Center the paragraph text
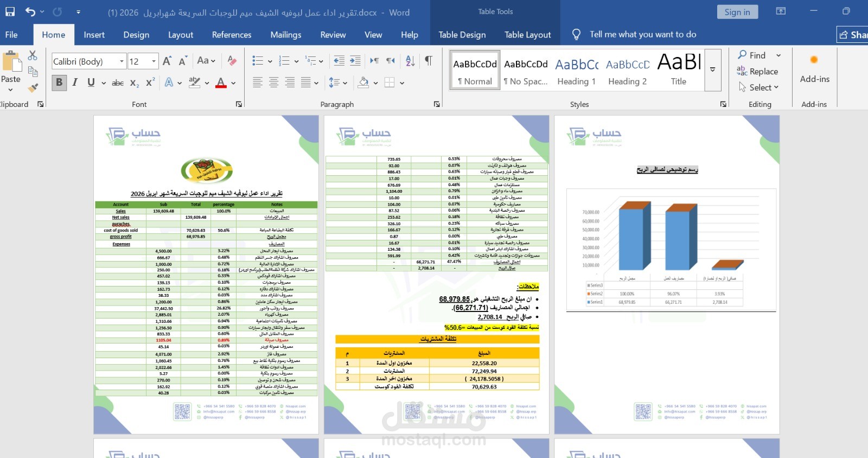The height and width of the screenshot is (458, 868). click(274, 82)
